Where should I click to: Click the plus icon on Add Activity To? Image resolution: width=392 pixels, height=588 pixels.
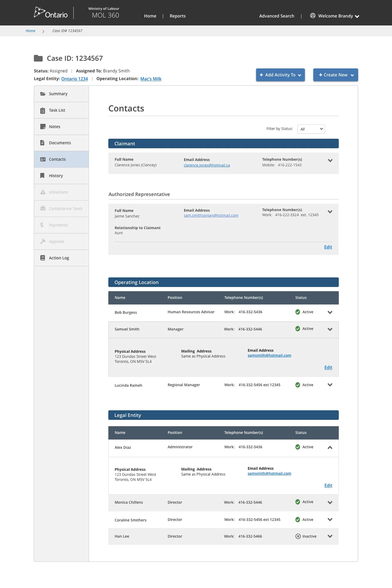tap(261, 75)
